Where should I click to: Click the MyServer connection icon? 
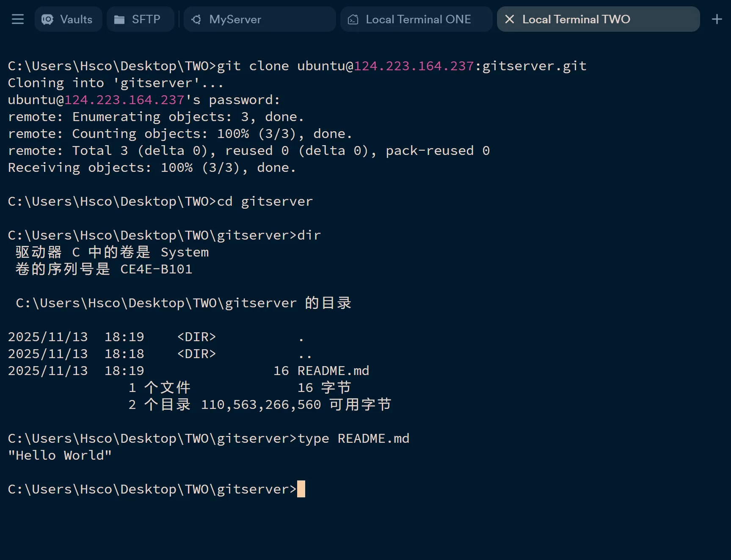196,19
